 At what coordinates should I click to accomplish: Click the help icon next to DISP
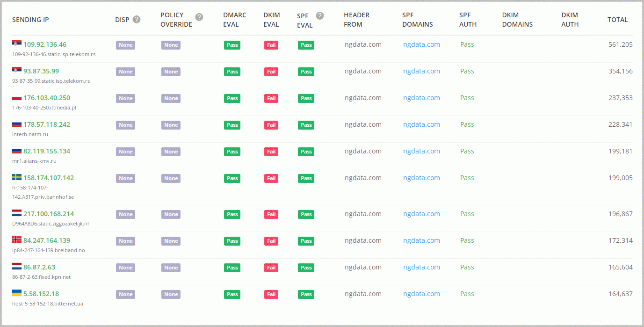point(137,20)
